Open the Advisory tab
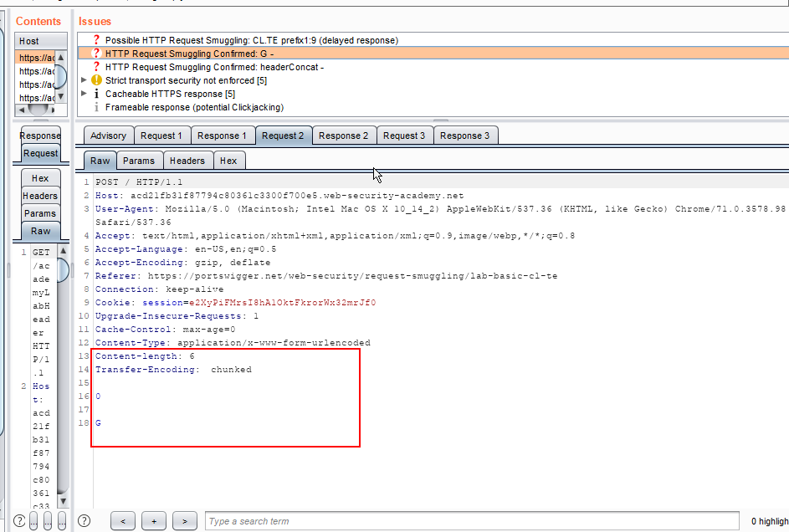This screenshot has width=789, height=532. click(108, 136)
